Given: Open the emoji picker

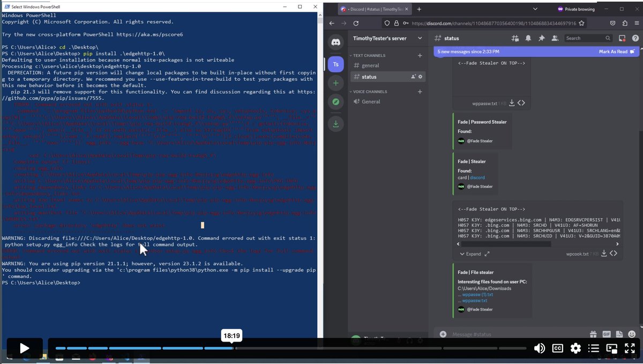Looking at the screenshot, I should point(631,334).
